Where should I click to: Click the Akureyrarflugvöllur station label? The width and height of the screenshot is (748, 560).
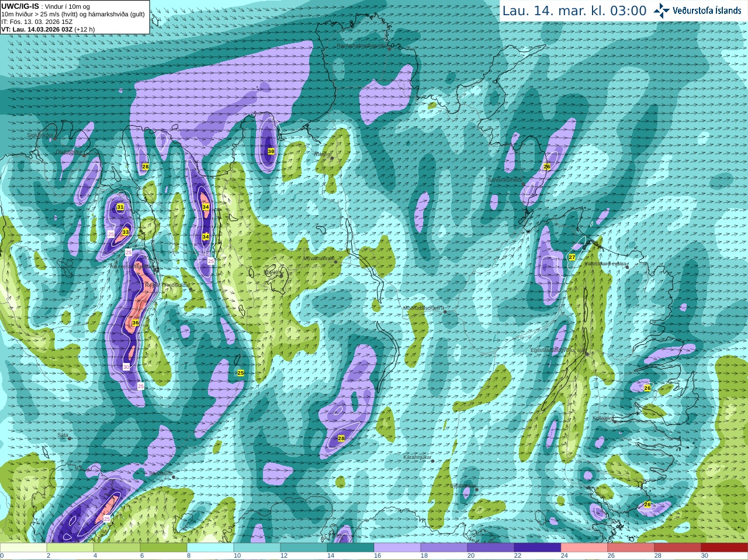131,267
